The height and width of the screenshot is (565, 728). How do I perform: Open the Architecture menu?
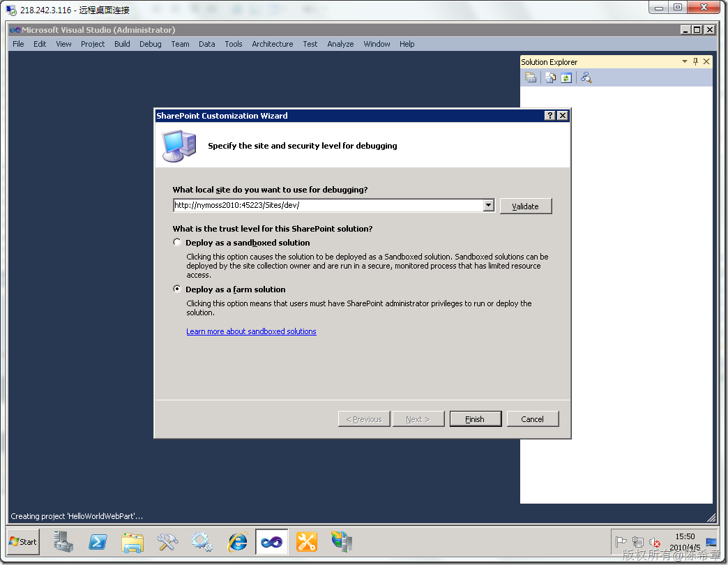273,44
